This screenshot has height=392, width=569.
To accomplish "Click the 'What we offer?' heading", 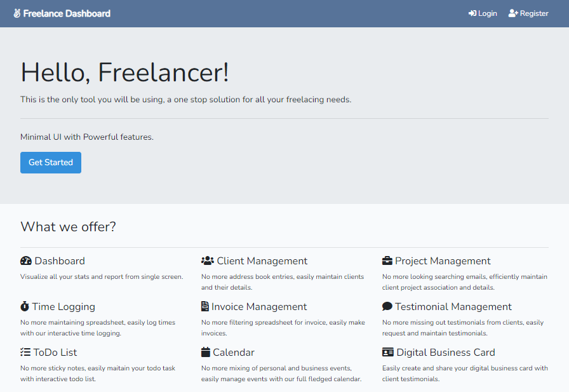I will [x=68, y=227].
